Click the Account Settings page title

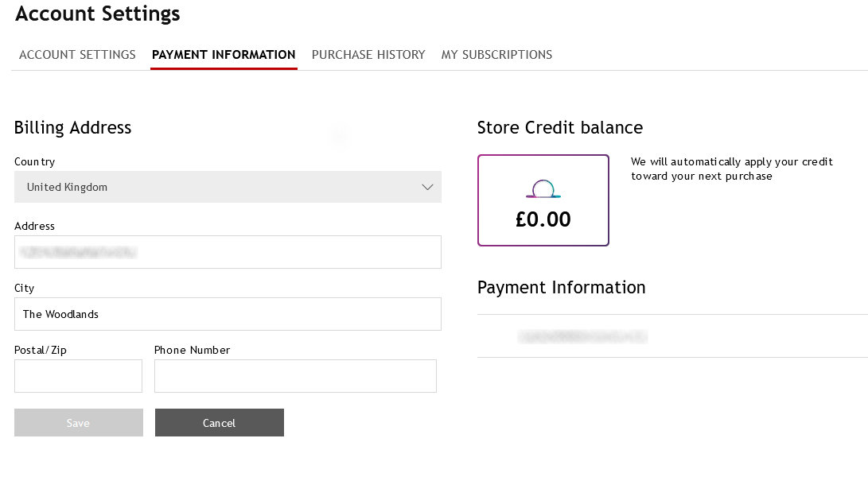point(98,14)
